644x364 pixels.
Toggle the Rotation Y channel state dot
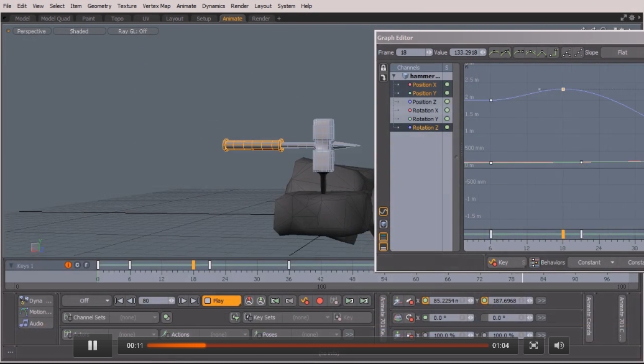(x=447, y=119)
